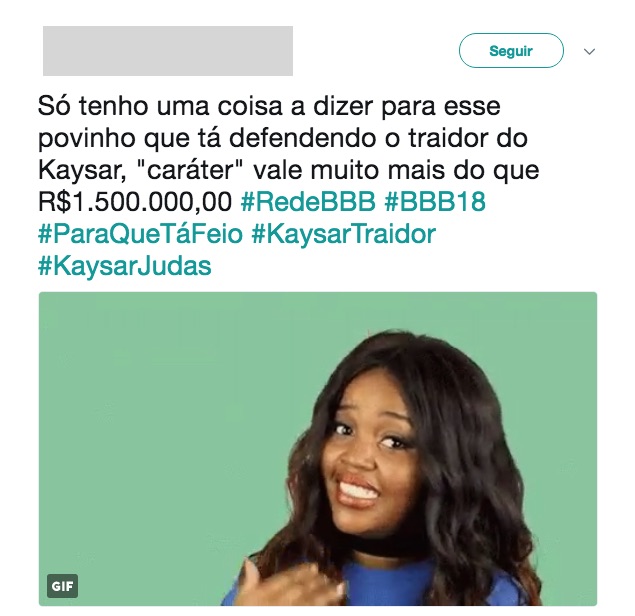Open the #KaysarTraidor hashtag
635x616 pixels.
[x=343, y=234]
